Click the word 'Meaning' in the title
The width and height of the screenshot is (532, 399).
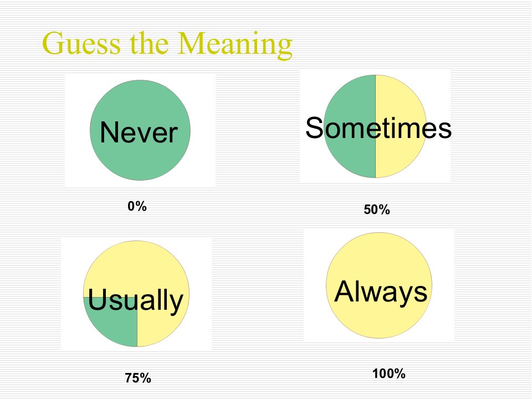coord(235,44)
